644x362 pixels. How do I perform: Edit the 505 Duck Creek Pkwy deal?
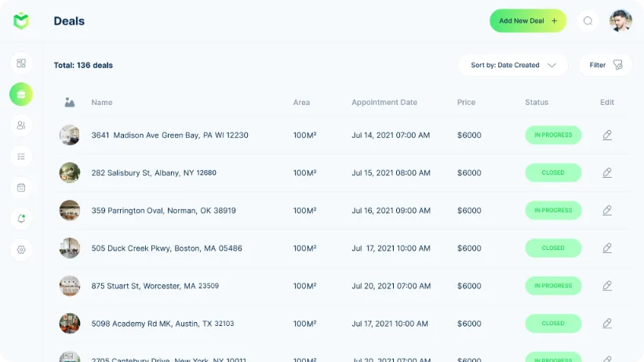(607, 248)
